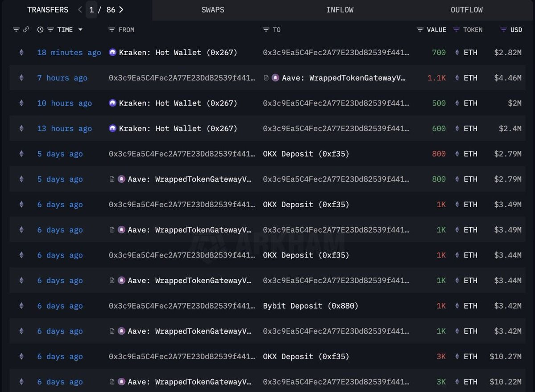Viewport: 535px width, 392px height.
Task: Open the FROM column filter icon
Action: point(112,30)
